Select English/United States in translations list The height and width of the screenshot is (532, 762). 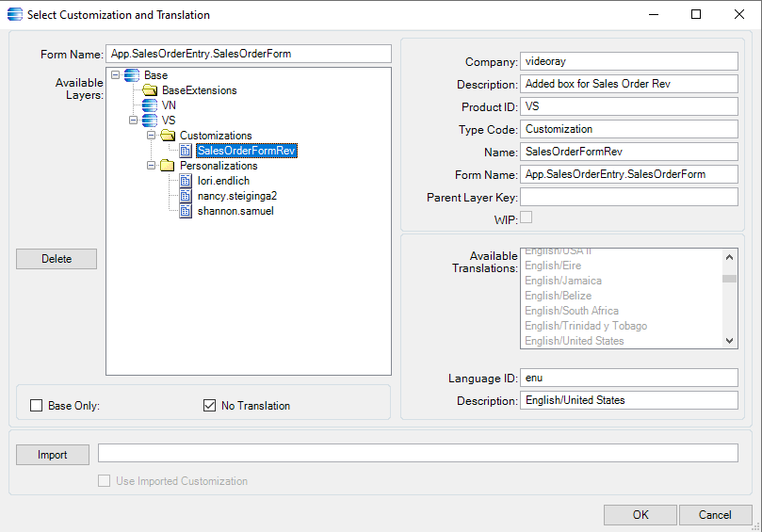click(575, 341)
